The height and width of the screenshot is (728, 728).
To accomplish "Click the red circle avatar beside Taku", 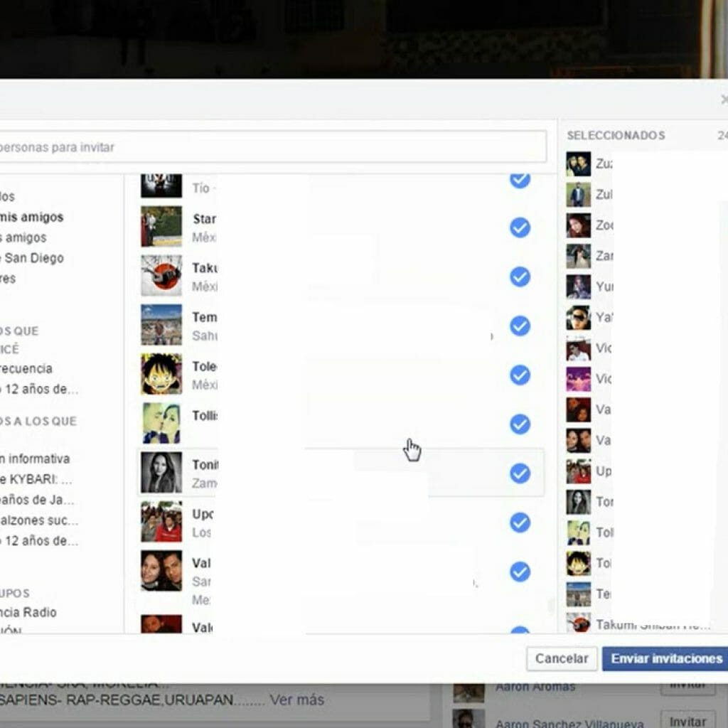I will pos(161,276).
